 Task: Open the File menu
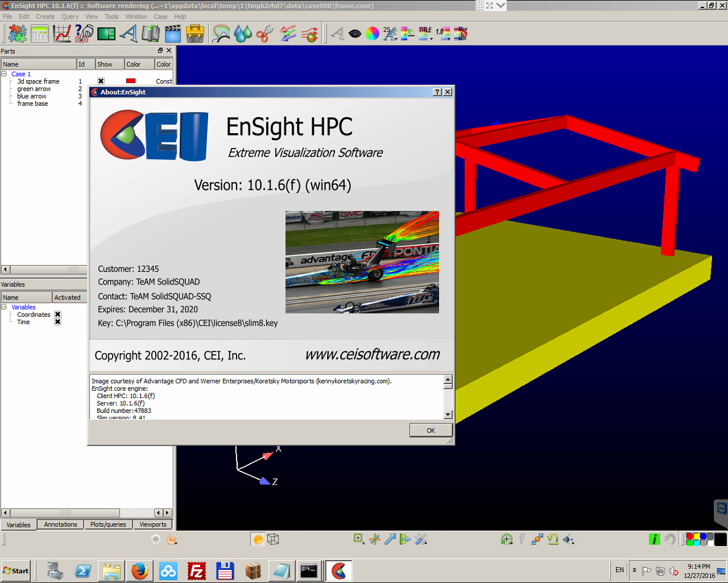tap(7, 16)
